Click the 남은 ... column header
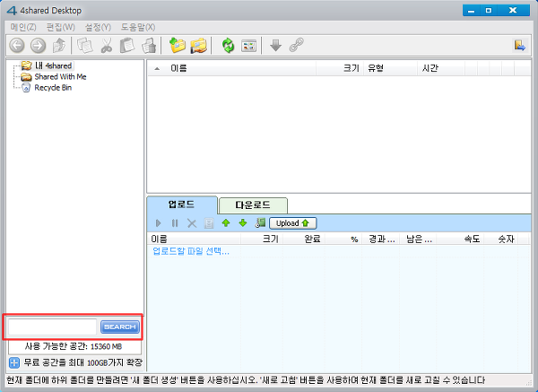The height and width of the screenshot is (392, 538). pyautogui.click(x=419, y=239)
